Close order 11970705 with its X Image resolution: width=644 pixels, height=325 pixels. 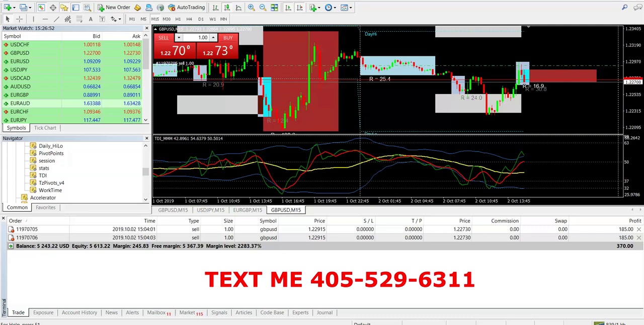638,229
